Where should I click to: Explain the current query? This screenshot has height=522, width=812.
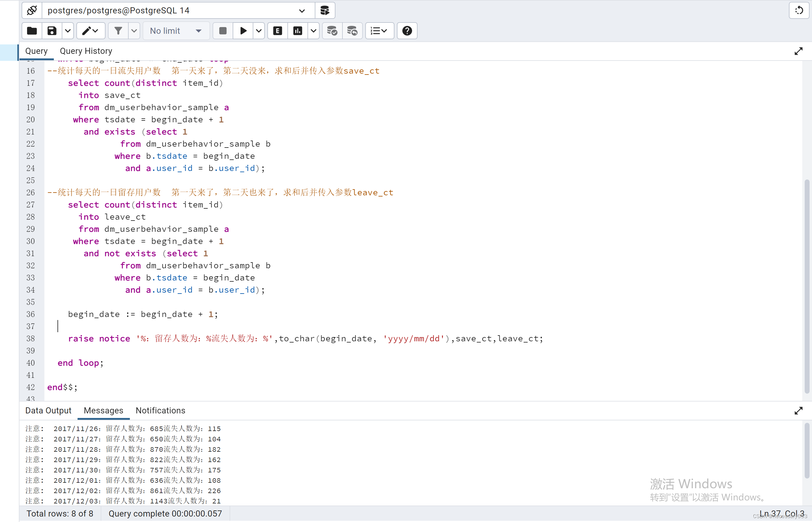click(x=277, y=30)
